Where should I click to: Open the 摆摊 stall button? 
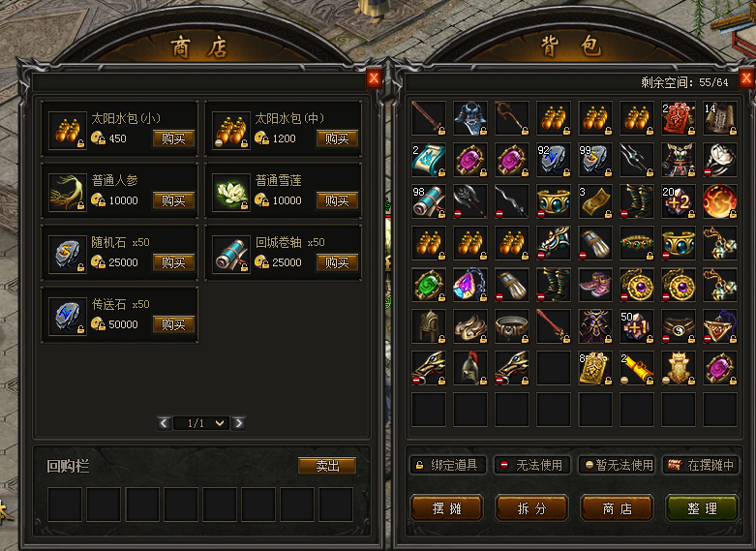(447, 508)
